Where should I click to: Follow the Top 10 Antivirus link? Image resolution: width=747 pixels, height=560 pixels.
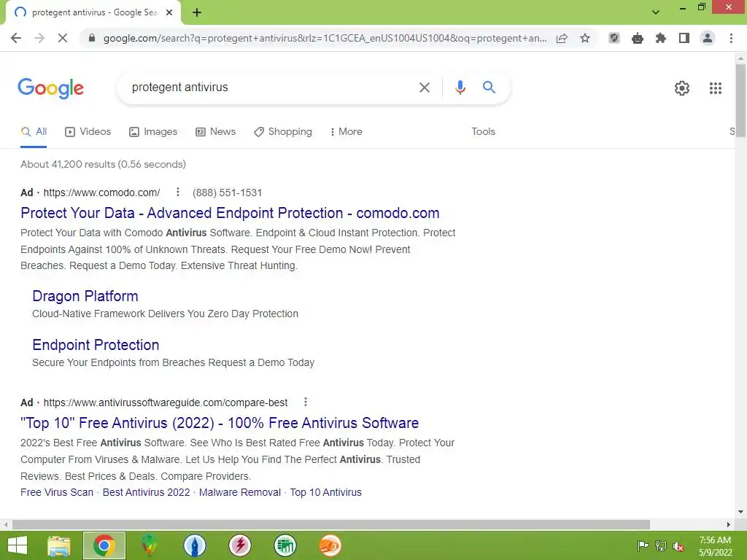(326, 492)
